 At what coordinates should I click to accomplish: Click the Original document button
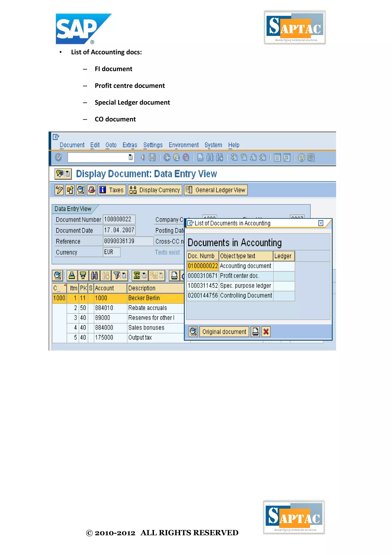click(x=224, y=332)
